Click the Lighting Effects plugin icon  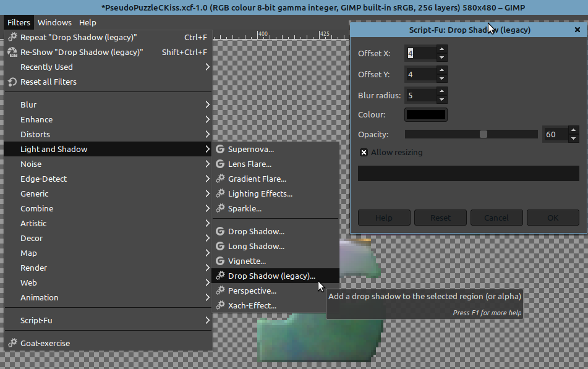click(x=219, y=193)
